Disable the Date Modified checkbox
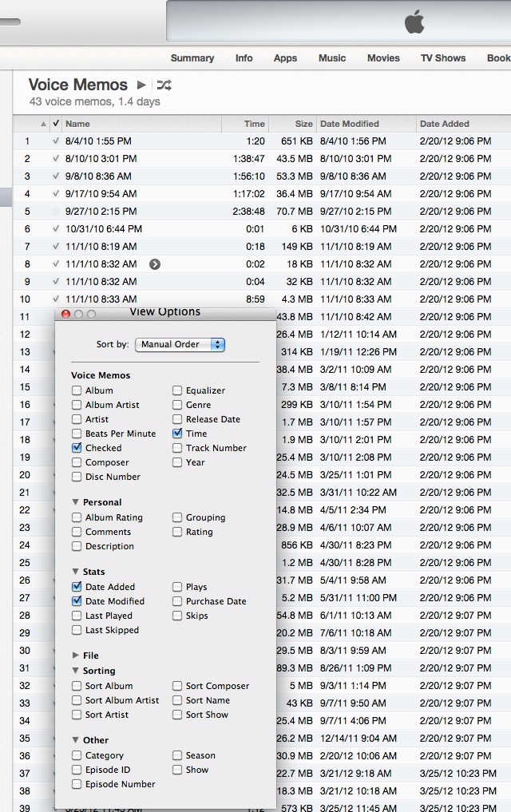 point(77,601)
